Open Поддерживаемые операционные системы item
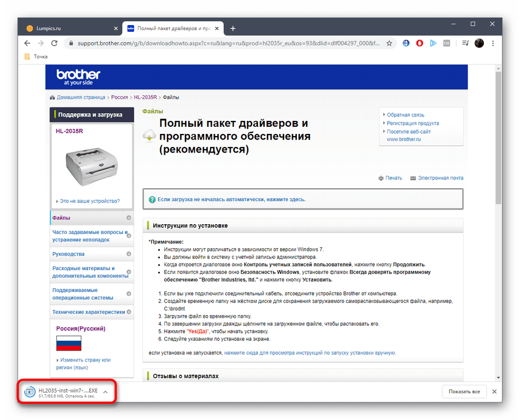 coord(91,294)
